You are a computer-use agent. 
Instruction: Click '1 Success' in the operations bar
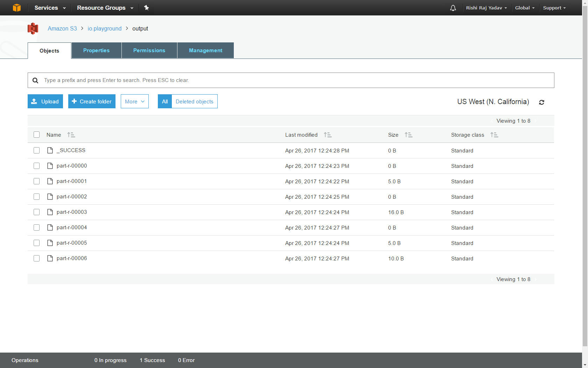pos(152,360)
